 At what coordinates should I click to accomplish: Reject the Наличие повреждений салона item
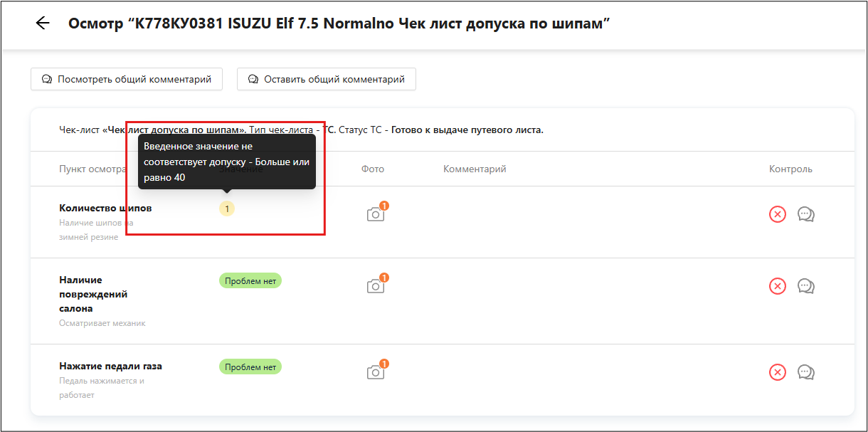(778, 286)
